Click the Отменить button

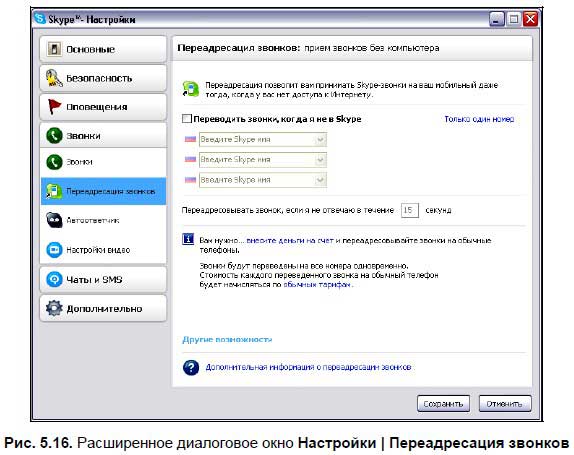click(505, 404)
